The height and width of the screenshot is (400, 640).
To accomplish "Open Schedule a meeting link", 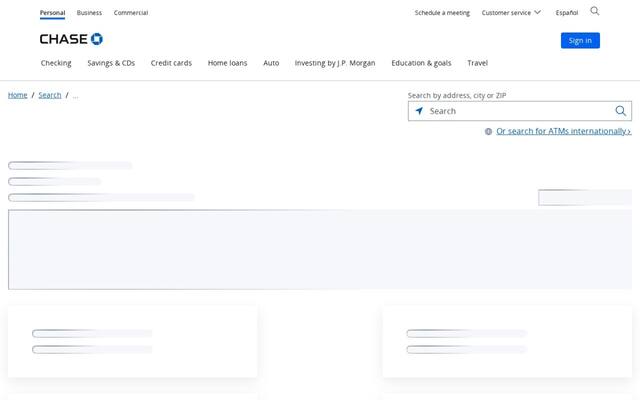I will pos(442,13).
